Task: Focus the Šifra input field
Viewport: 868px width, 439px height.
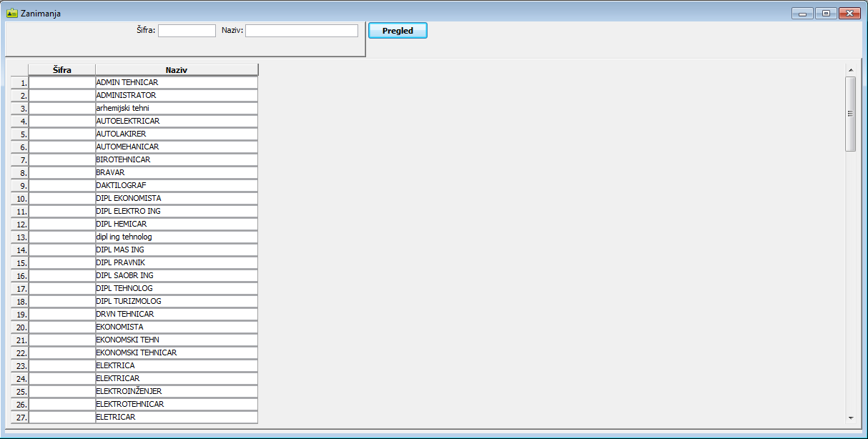Action: click(x=187, y=31)
